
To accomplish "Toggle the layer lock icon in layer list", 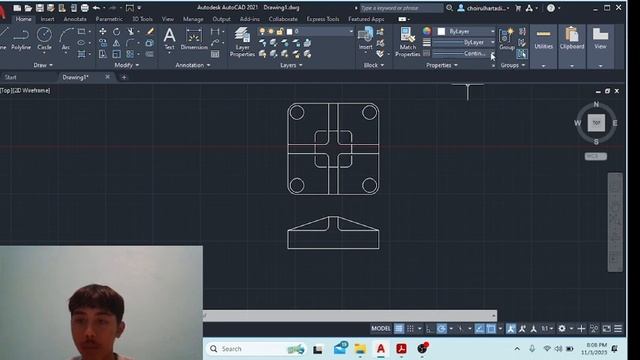I will click(x=280, y=31).
